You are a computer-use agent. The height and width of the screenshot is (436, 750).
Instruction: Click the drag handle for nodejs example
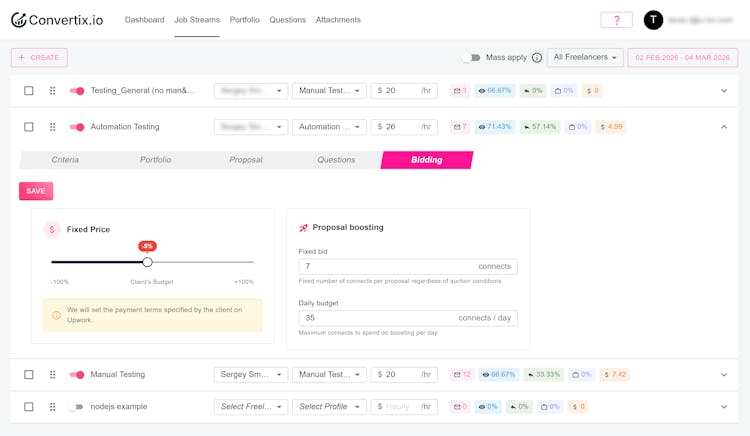[x=53, y=407]
